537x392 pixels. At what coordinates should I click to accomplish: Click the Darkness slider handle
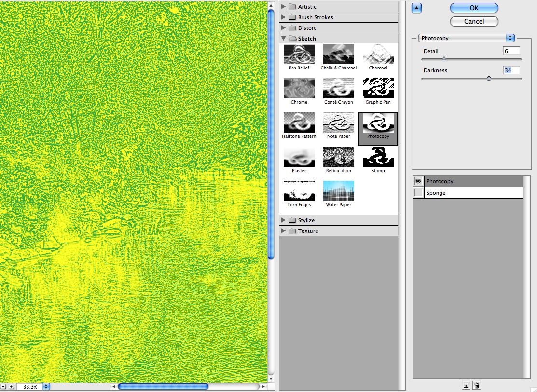[x=488, y=78]
